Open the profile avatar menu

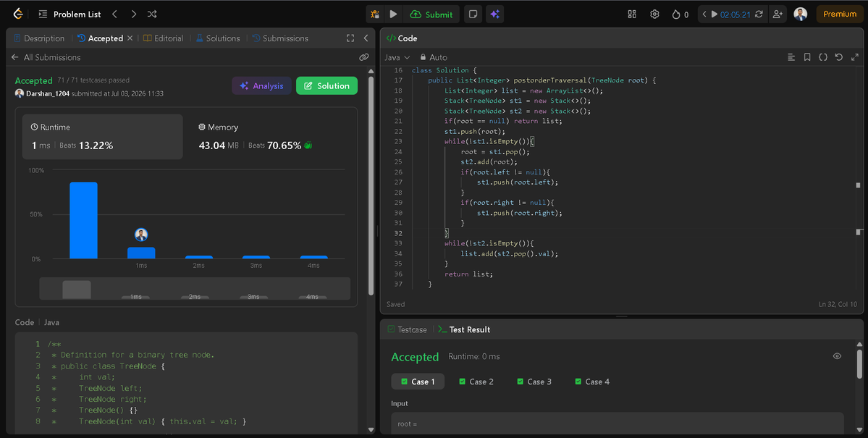[800, 14]
